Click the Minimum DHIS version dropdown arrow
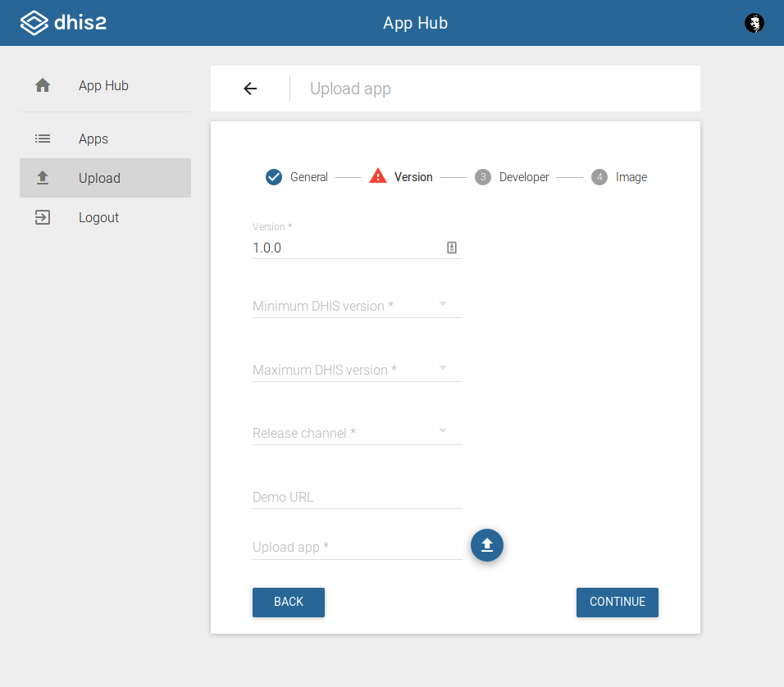784x687 pixels. tap(443, 303)
